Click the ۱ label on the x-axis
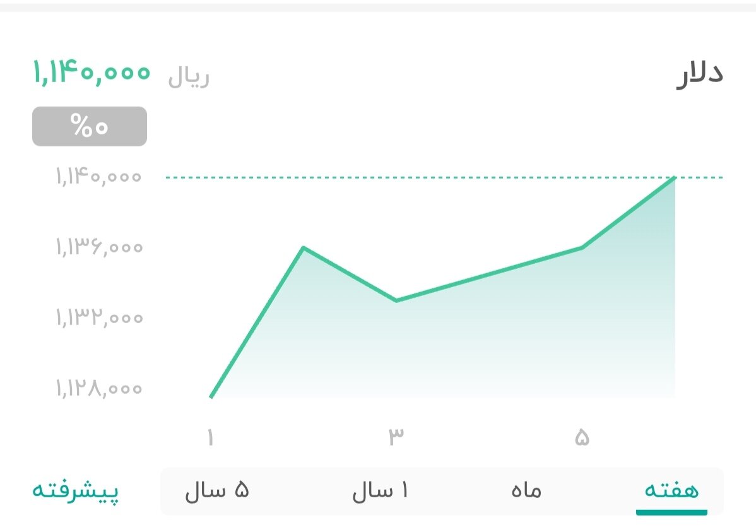Image resolution: width=756 pixels, height=532 pixels. [211, 436]
